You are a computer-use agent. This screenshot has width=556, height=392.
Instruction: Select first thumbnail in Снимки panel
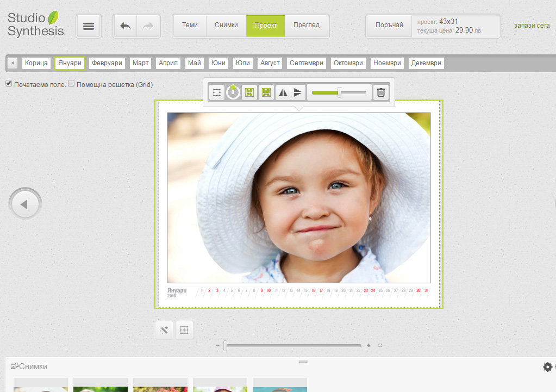(41, 385)
